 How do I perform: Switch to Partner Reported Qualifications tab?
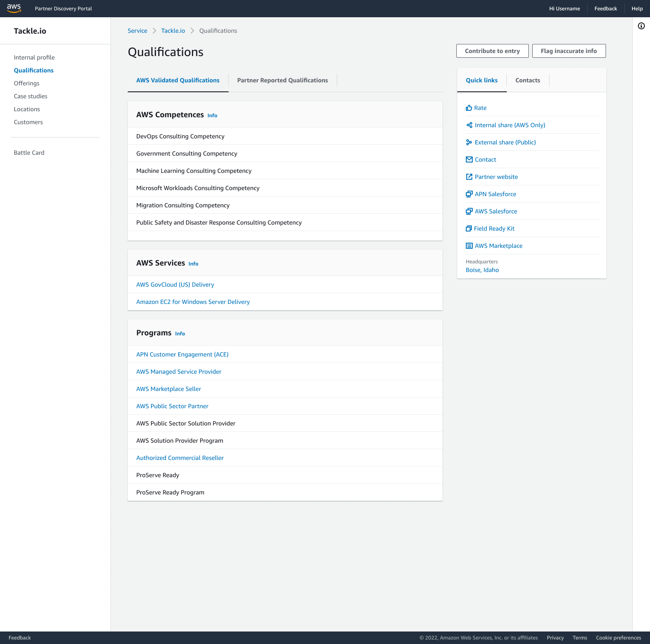(x=283, y=80)
